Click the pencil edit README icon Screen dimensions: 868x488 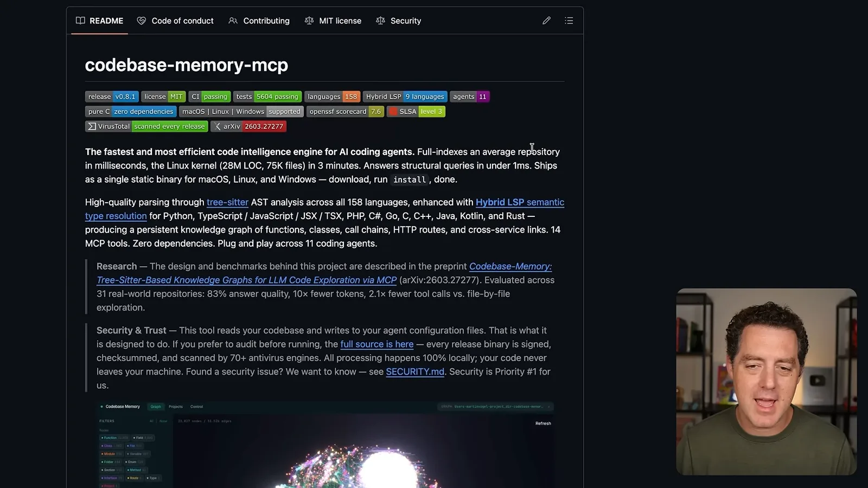coord(546,21)
